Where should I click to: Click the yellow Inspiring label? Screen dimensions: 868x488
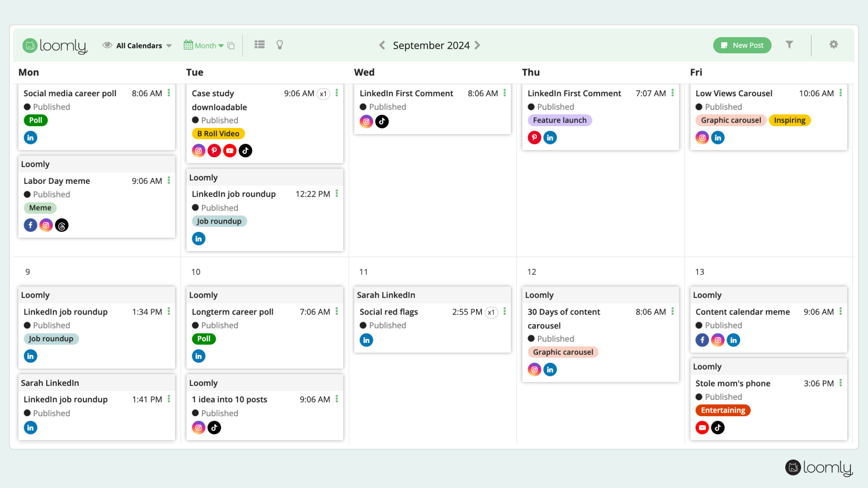pyautogui.click(x=790, y=120)
